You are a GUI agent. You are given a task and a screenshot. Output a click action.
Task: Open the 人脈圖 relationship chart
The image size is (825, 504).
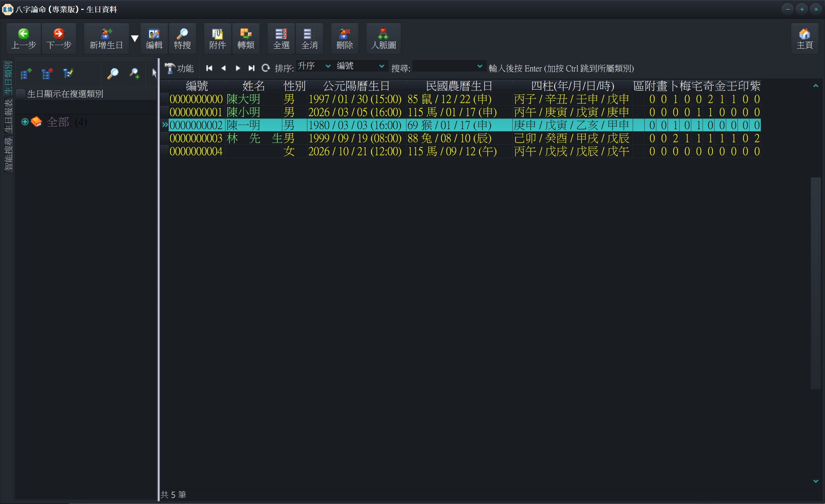click(384, 39)
